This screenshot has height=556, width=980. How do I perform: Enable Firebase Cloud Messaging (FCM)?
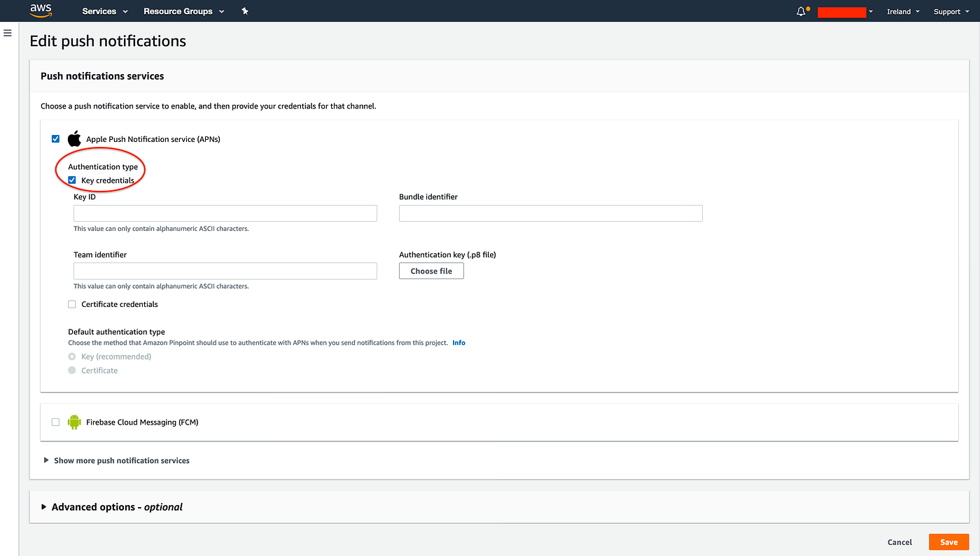[55, 422]
